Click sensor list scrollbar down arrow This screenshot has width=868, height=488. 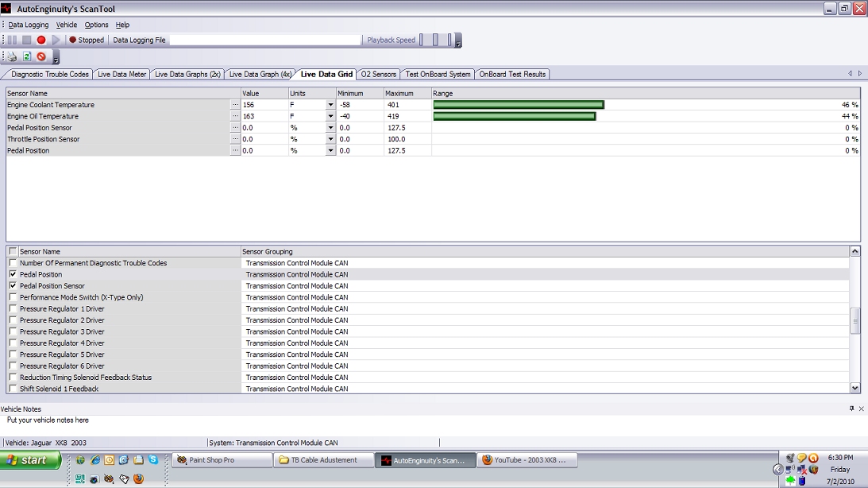click(855, 389)
